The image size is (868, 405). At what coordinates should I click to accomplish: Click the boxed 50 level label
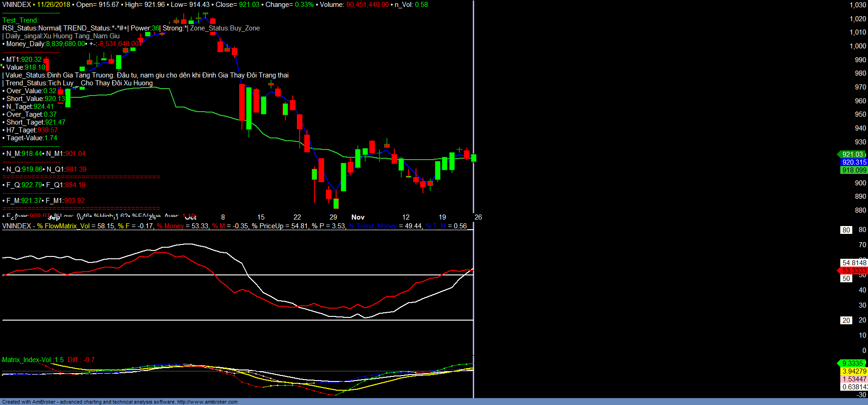click(846, 279)
